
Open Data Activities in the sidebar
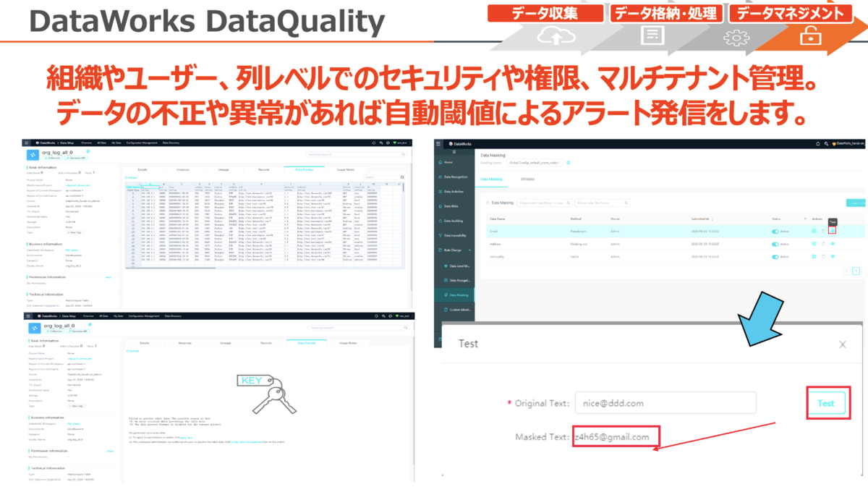454,192
